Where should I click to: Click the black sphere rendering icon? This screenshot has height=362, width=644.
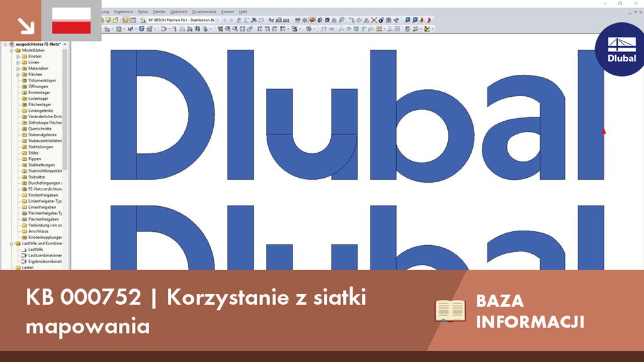381,20
